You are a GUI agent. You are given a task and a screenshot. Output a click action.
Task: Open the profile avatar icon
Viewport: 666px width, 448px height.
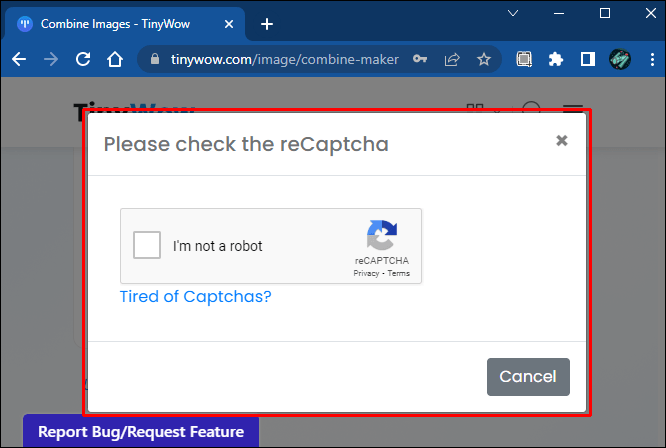[x=620, y=59]
